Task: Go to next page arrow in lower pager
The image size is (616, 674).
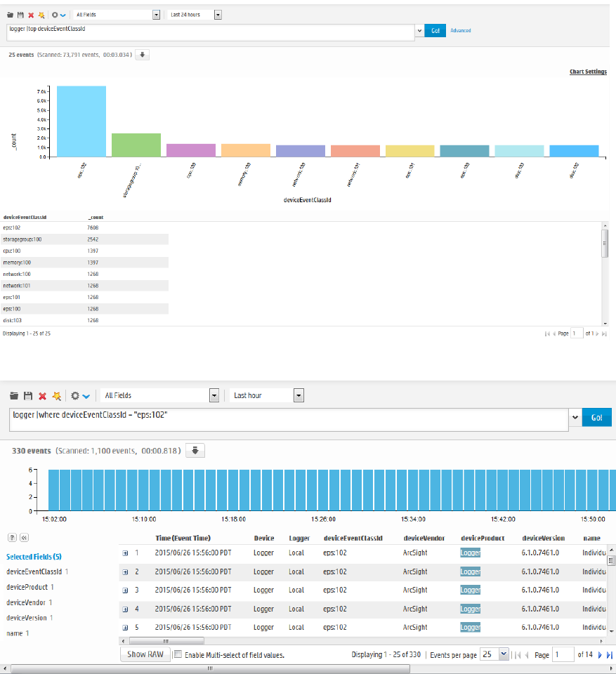Action: [600, 655]
